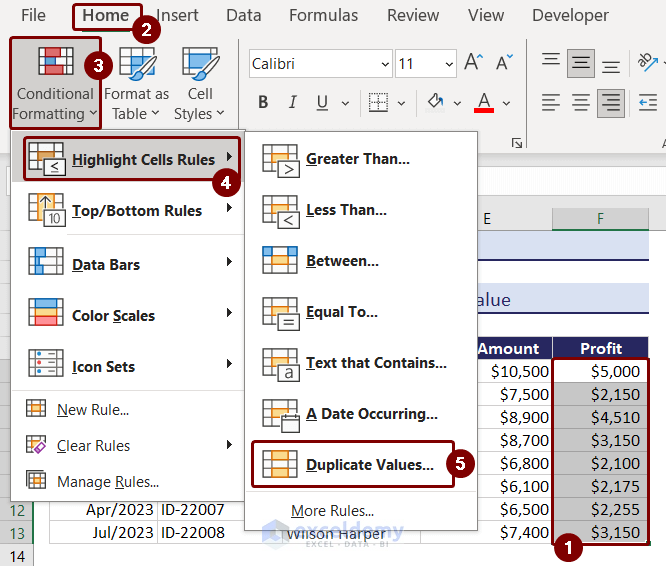Select amount cell $10,500

coord(514,371)
